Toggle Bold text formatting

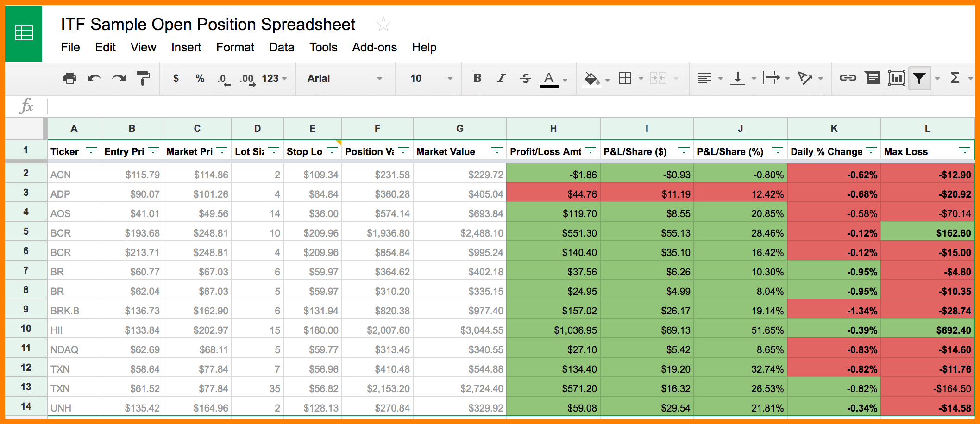pyautogui.click(x=477, y=78)
